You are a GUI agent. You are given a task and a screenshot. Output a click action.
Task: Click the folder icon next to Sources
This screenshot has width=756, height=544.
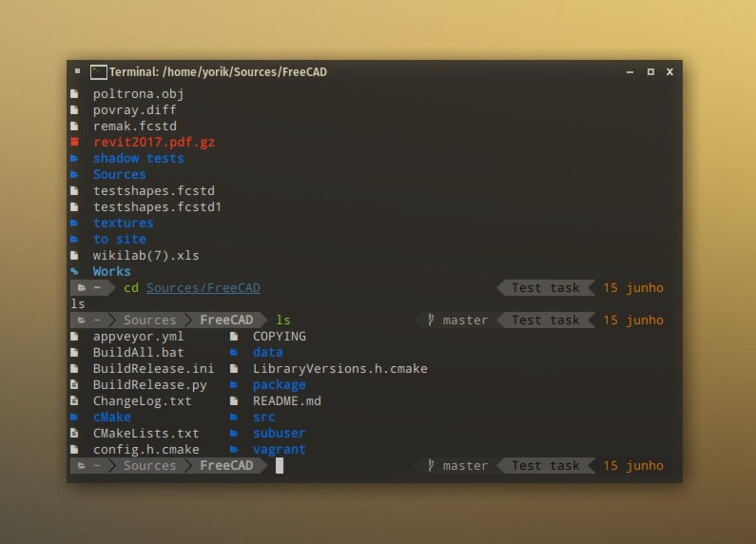(x=74, y=175)
